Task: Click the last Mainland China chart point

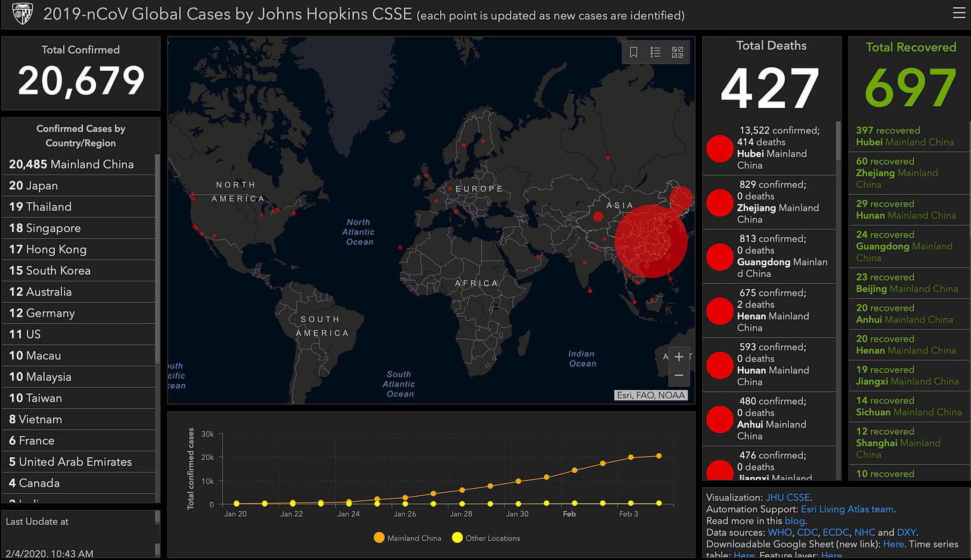Action: pos(659,456)
